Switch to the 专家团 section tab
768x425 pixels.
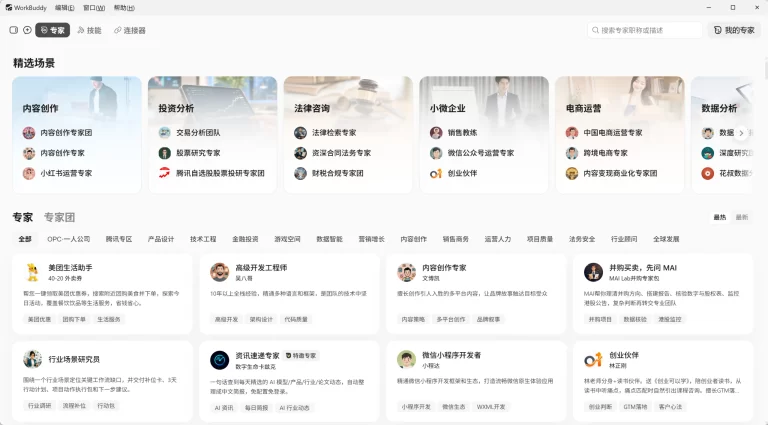click(x=59, y=217)
